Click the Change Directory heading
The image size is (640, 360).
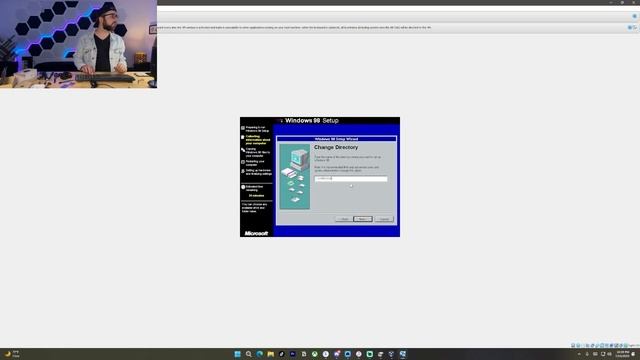coord(336,147)
